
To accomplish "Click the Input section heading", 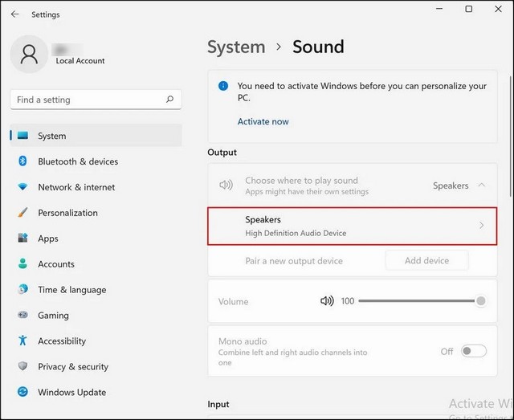I will coord(218,404).
